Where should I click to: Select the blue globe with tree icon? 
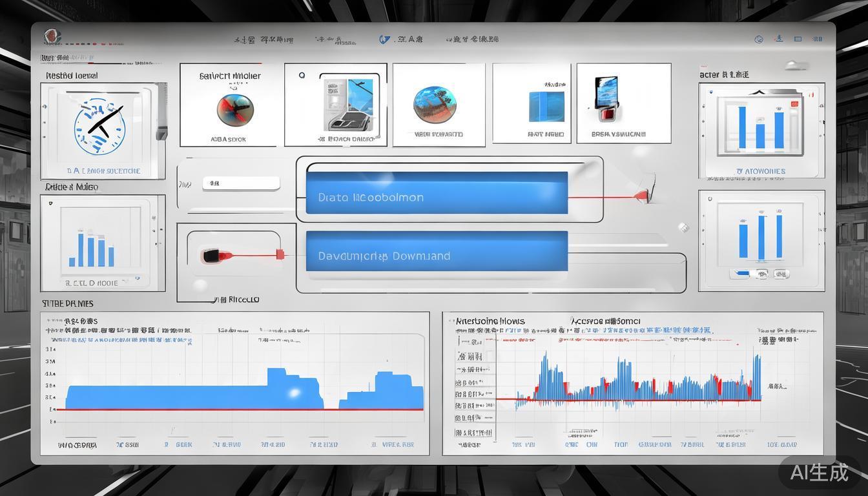pos(435,105)
